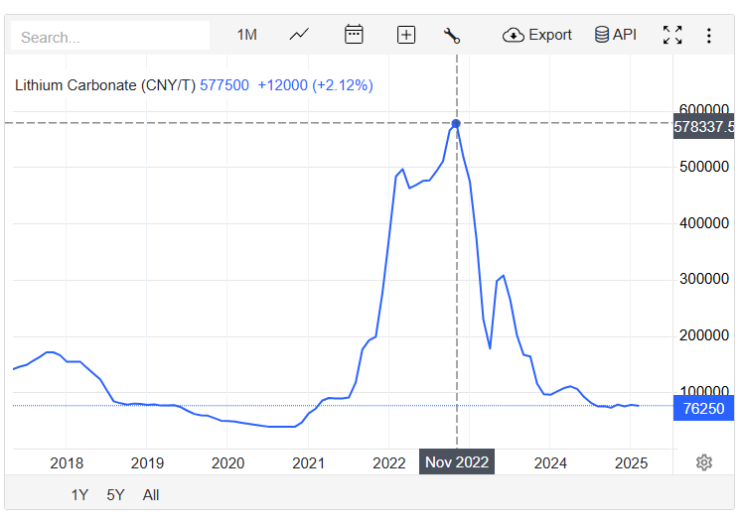Click the 76250 current price label

[x=703, y=408]
